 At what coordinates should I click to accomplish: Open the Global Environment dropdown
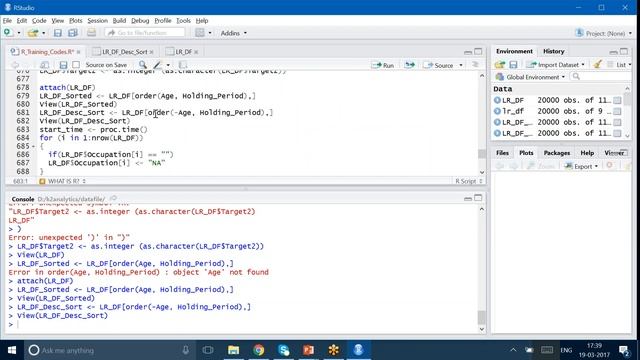point(531,77)
